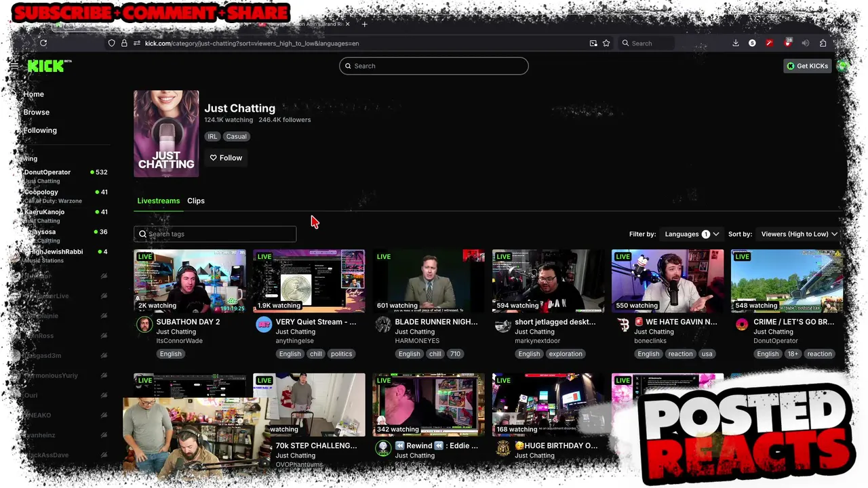Click the Search tags field
The width and height of the screenshot is (868, 488).
[215, 234]
